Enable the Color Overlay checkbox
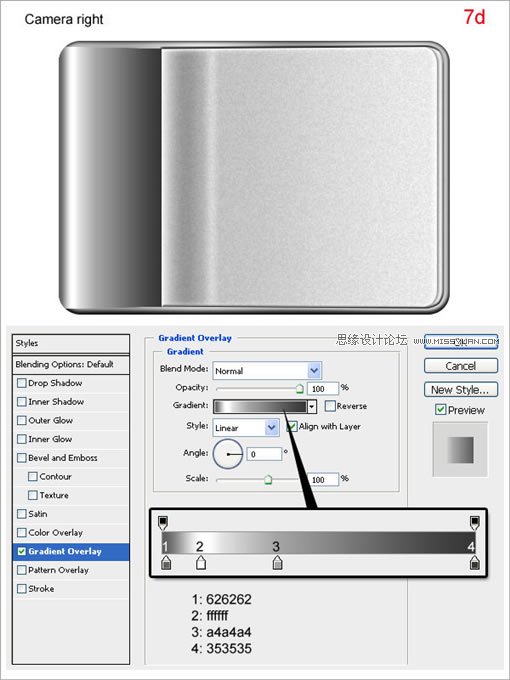Screen dimensions: 510x680 [22, 533]
